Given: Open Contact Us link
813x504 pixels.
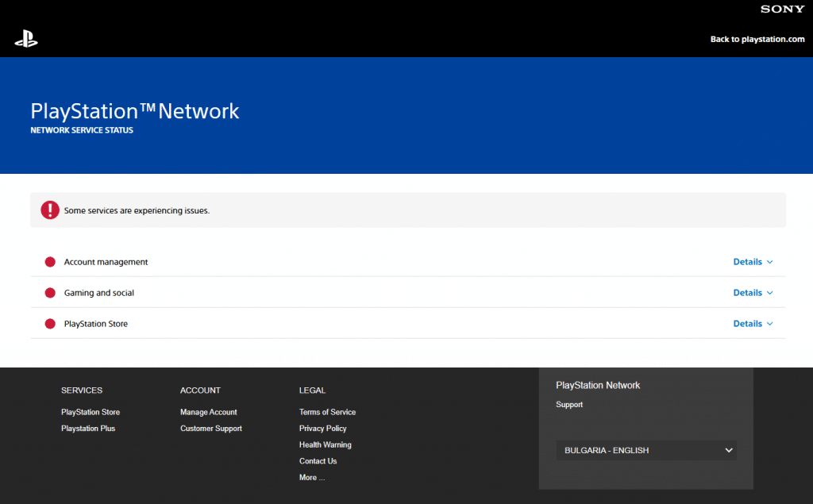Looking at the screenshot, I should tap(318, 461).
